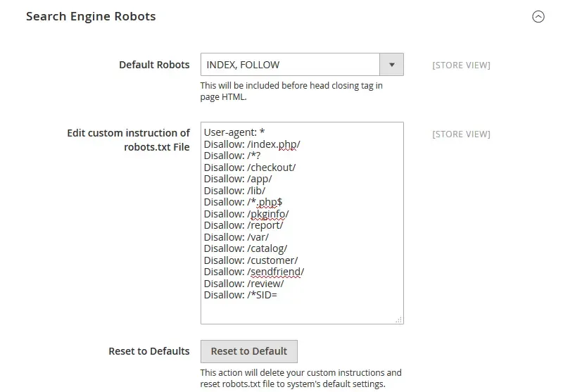
Task: Click the 'Disallow: /var/' line
Action: (236, 237)
